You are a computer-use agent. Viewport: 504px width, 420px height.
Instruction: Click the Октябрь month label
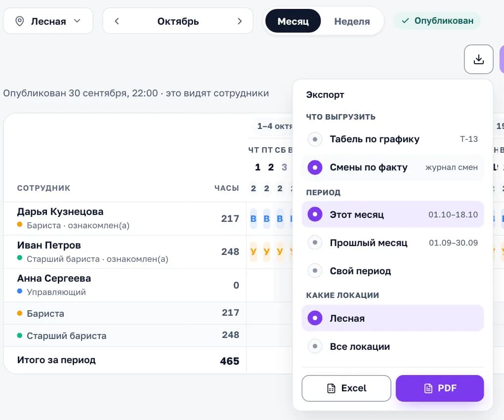pos(178,21)
